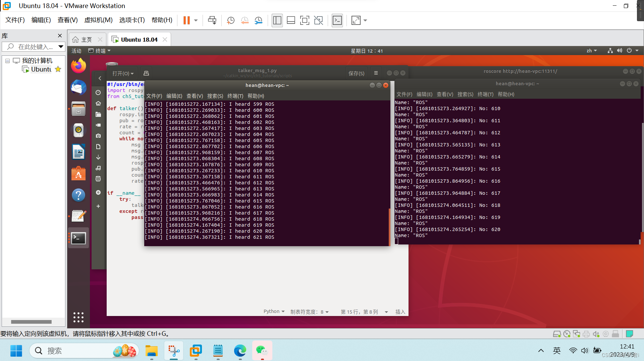
Task: Show applications grid in Ubuntu dock
Action: [x=78, y=317]
